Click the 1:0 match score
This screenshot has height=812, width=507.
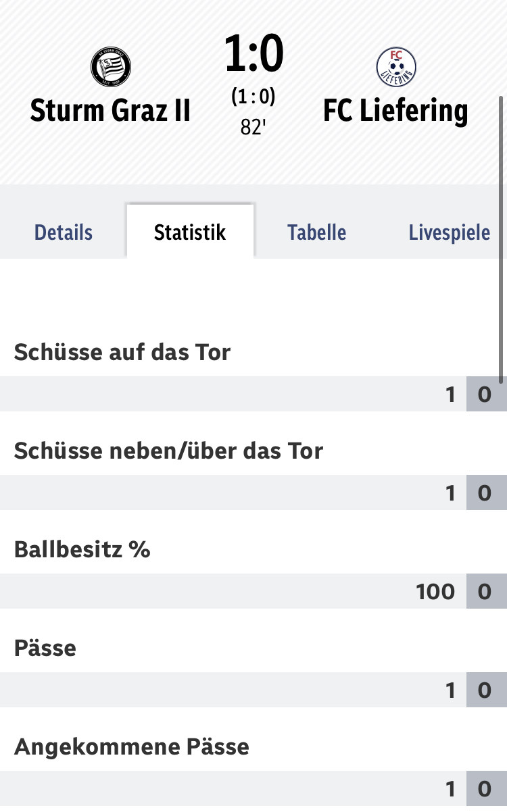[254, 55]
